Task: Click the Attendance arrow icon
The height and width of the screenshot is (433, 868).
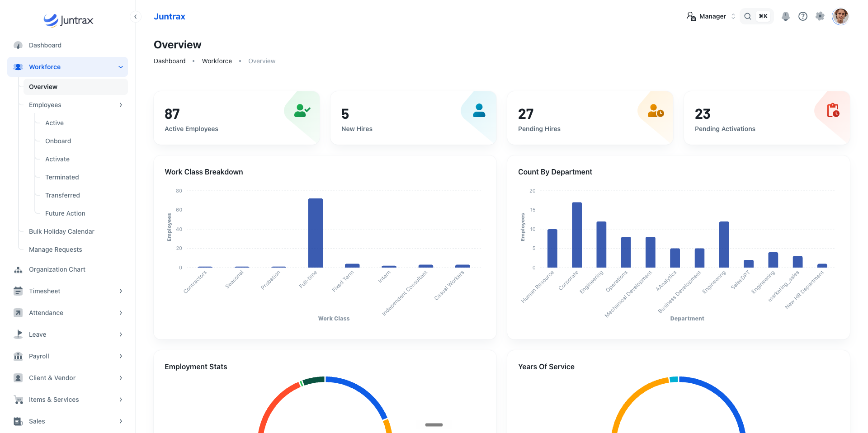Action: (18, 313)
